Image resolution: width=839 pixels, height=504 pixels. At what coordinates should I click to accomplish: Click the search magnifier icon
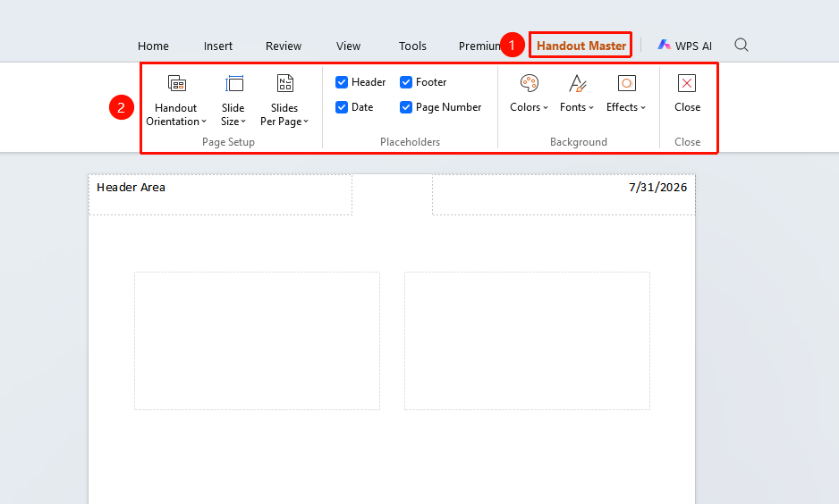(742, 45)
